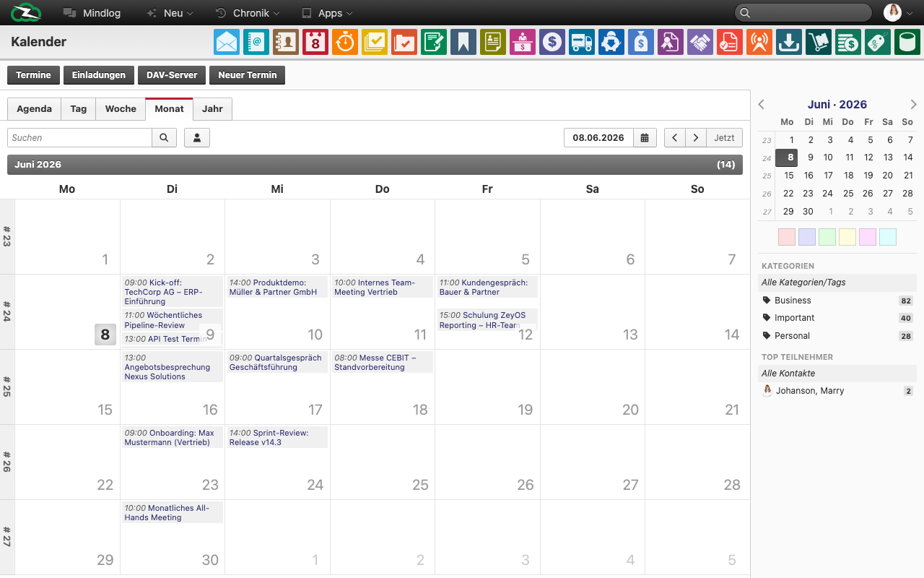Select the light cyan color swatch
Image resolution: width=924 pixels, height=578 pixels.
[888, 237]
